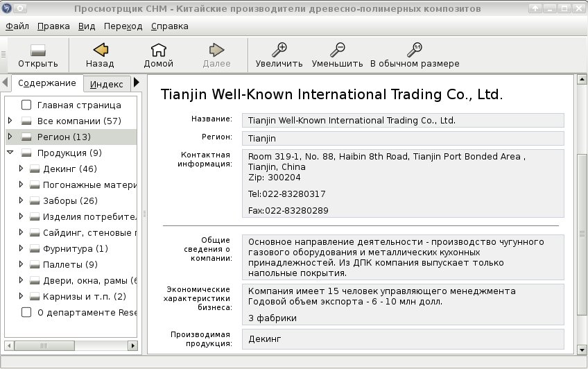
Task: Zoom out with Уменьшить magnifier
Action: (x=337, y=49)
